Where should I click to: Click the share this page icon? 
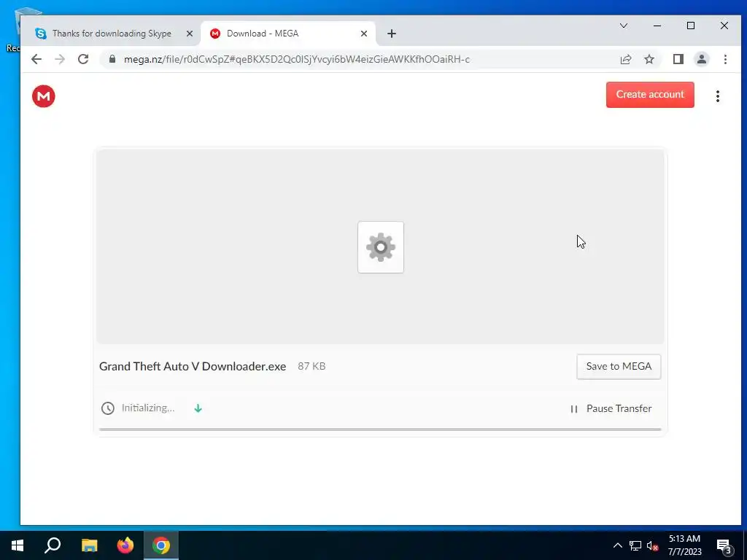pos(625,59)
